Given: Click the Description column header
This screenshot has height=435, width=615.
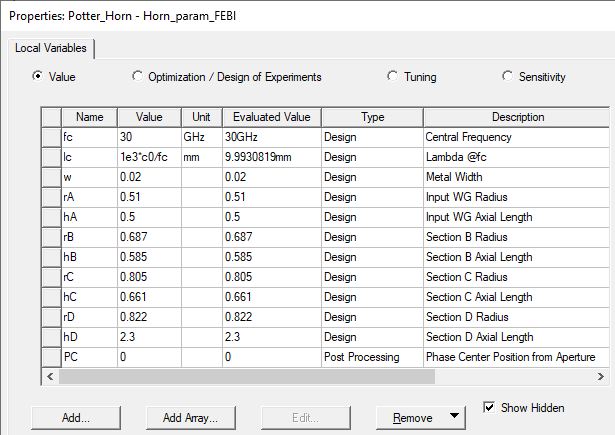Looking at the screenshot, I should tap(518, 117).
